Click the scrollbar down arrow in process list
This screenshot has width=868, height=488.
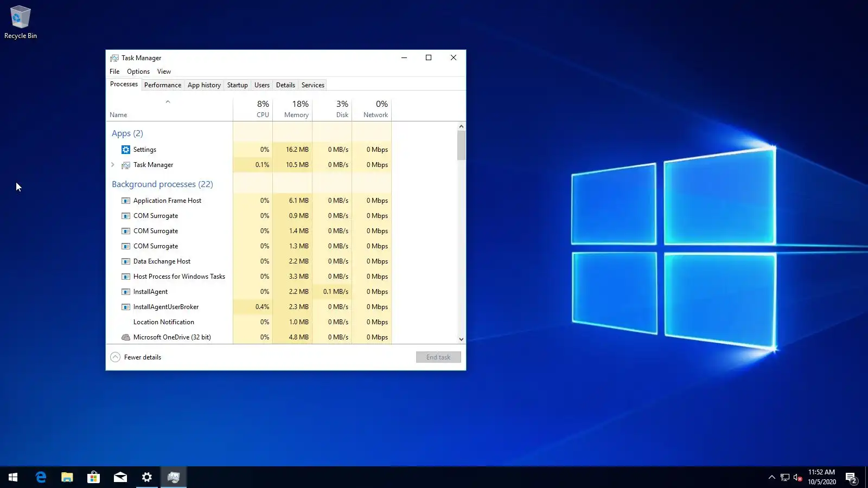coord(461,339)
